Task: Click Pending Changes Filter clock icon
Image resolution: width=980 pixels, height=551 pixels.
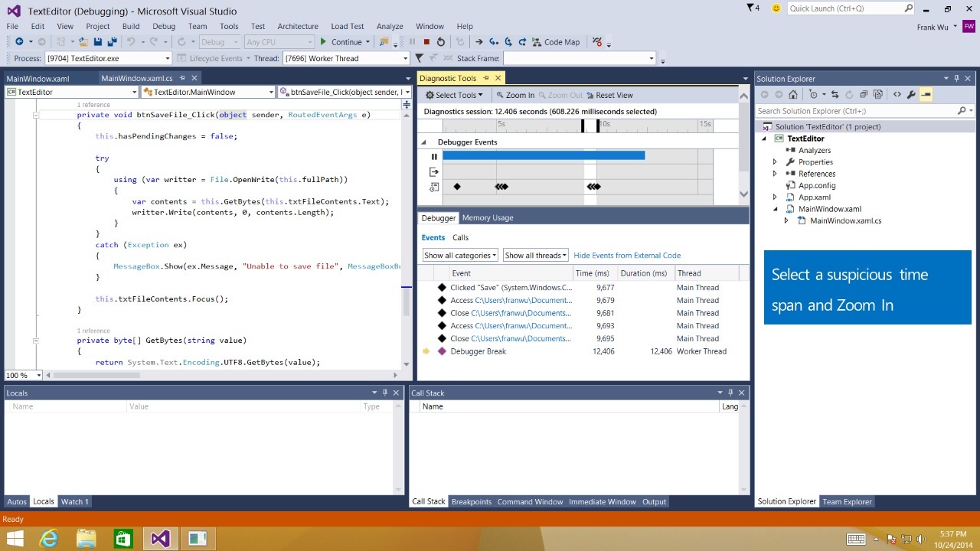Action: pyautogui.click(x=813, y=95)
